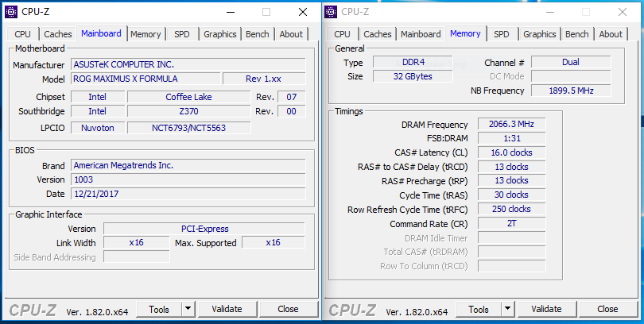Close the Memory window using the title bar X

pyautogui.click(x=623, y=12)
